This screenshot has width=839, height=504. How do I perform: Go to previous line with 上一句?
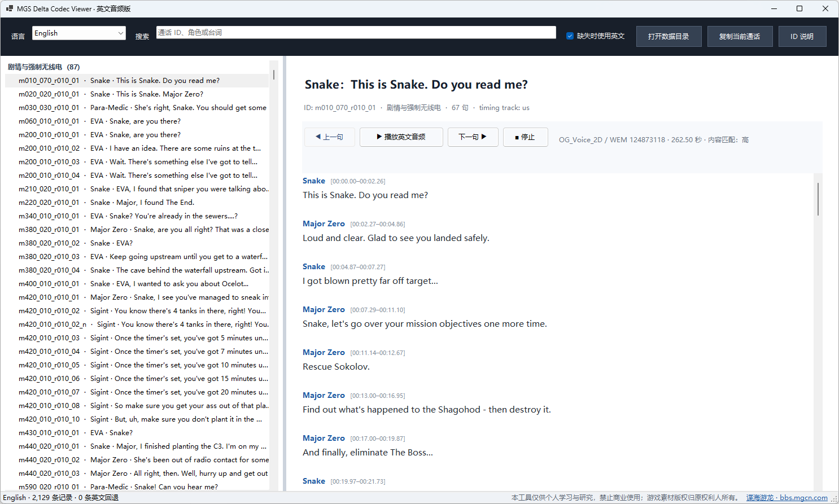[x=330, y=137]
